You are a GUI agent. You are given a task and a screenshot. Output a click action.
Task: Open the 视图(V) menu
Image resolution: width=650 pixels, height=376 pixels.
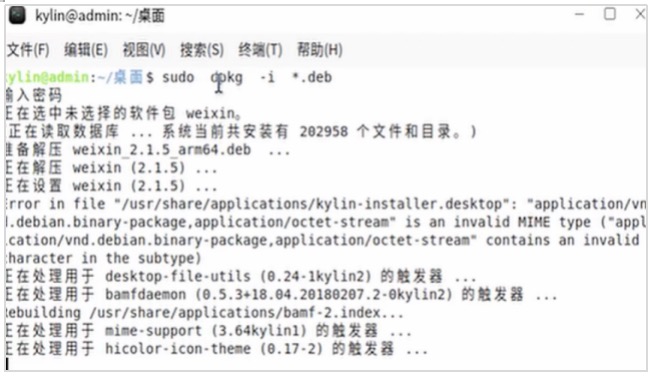click(x=144, y=50)
